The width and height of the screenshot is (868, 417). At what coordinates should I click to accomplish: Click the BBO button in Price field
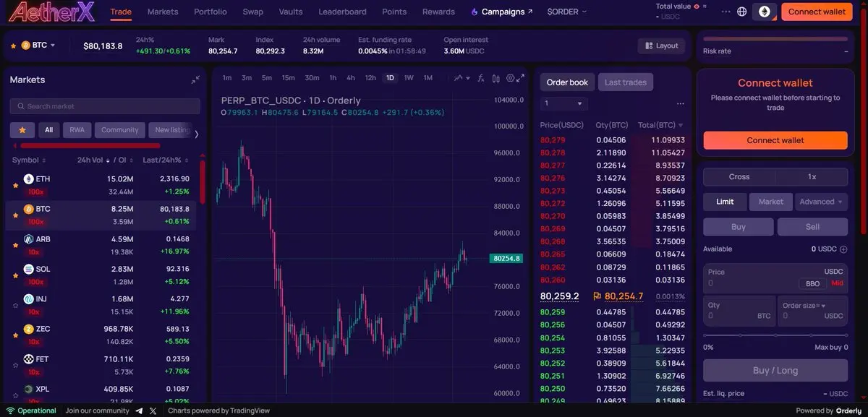(x=812, y=284)
